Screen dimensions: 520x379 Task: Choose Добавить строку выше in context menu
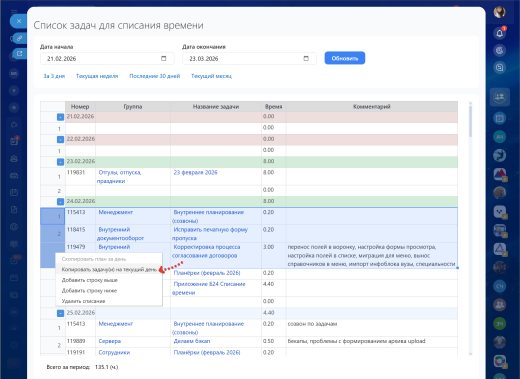109,280
